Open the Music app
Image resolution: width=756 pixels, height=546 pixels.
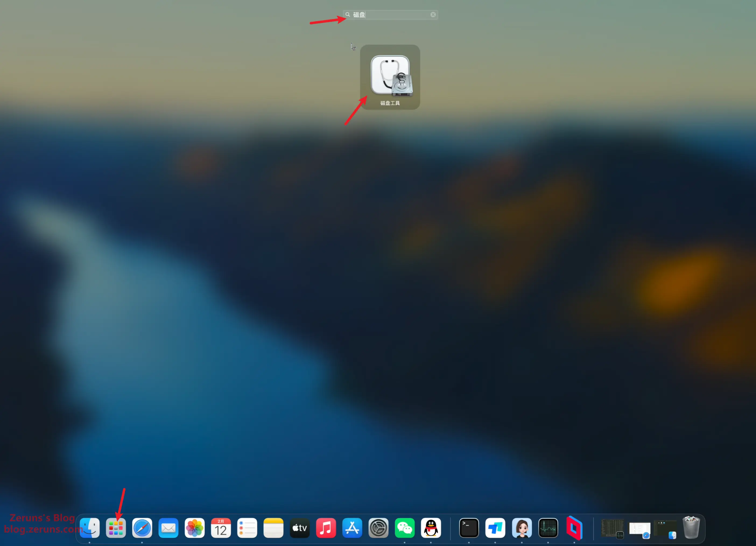326,528
